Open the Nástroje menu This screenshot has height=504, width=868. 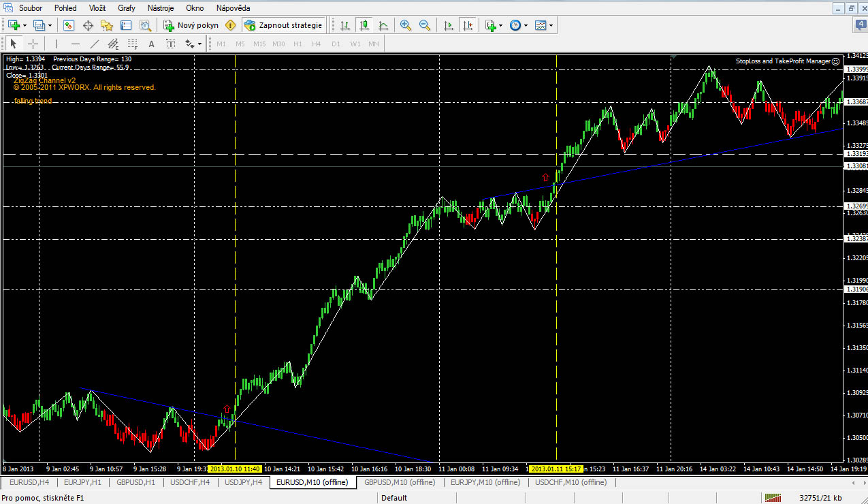pyautogui.click(x=160, y=8)
